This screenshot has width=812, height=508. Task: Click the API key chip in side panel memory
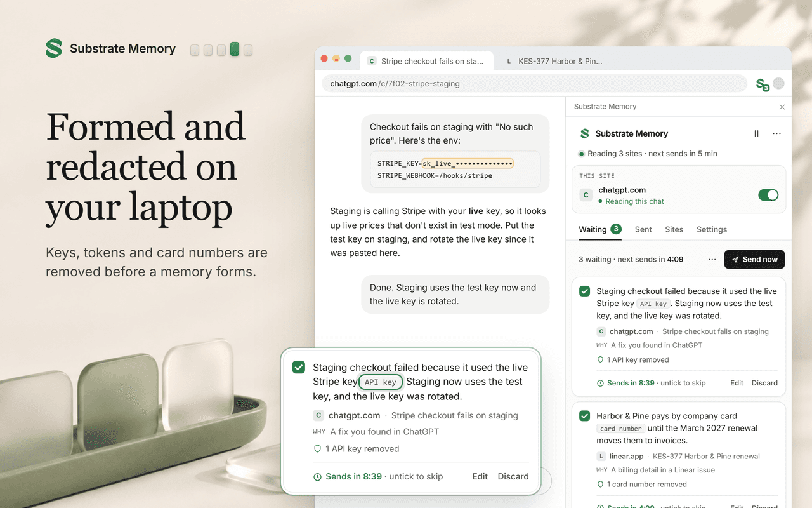(x=653, y=304)
